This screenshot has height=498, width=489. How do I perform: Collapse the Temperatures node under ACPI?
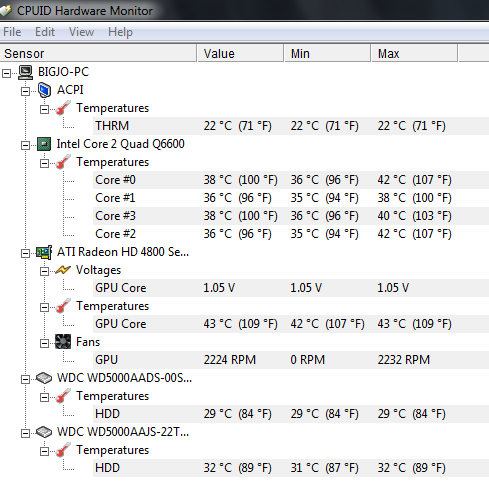44,109
